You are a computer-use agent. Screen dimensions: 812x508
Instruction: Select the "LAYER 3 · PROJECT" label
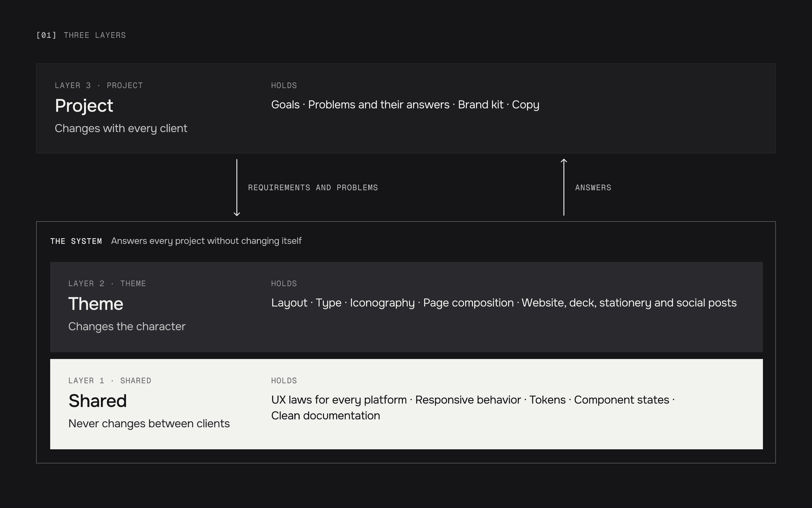tap(99, 85)
